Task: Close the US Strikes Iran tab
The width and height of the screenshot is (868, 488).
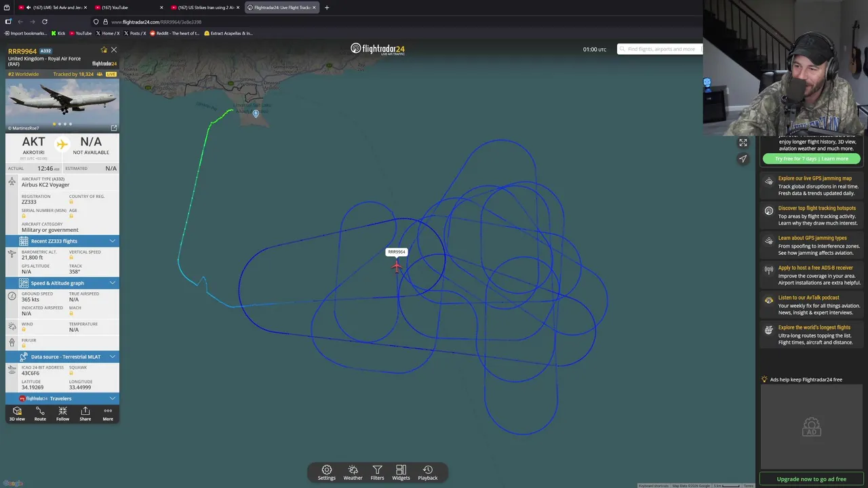Action: pyautogui.click(x=238, y=7)
